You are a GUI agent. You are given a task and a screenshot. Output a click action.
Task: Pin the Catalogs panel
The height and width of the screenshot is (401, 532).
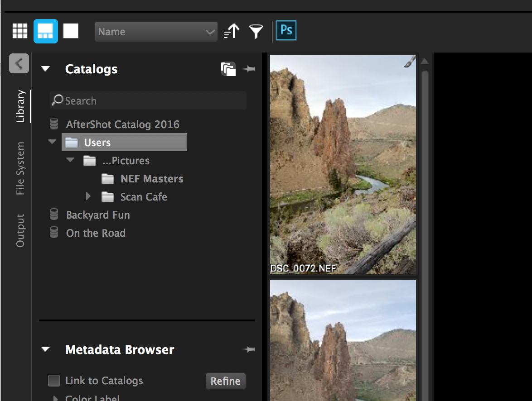[249, 69]
